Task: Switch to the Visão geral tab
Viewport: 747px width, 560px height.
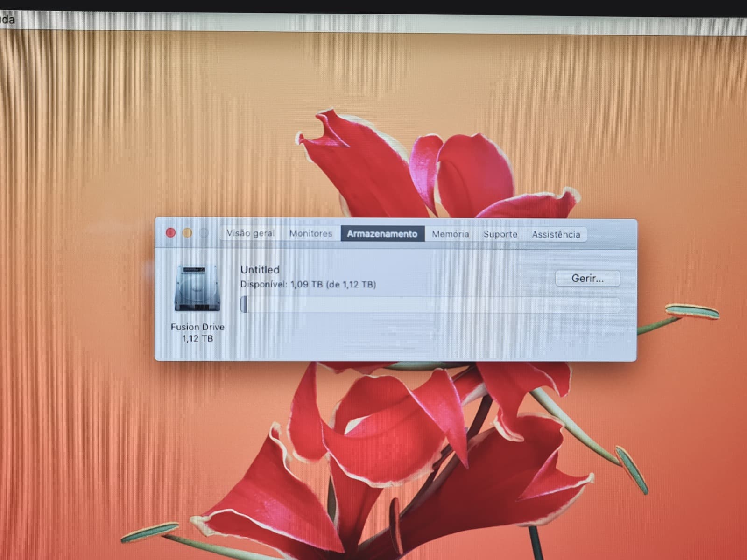Action: tap(251, 233)
